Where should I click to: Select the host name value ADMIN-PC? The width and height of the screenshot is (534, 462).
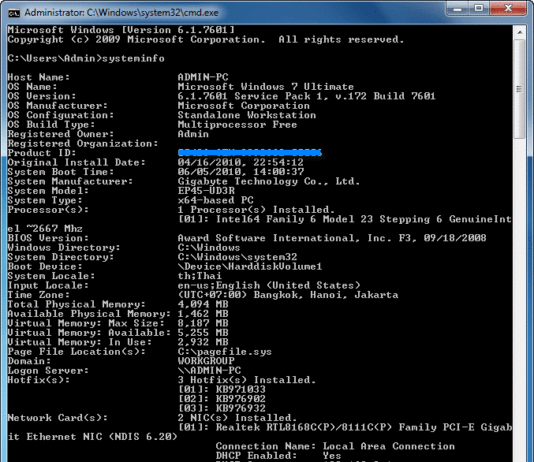click(x=203, y=77)
